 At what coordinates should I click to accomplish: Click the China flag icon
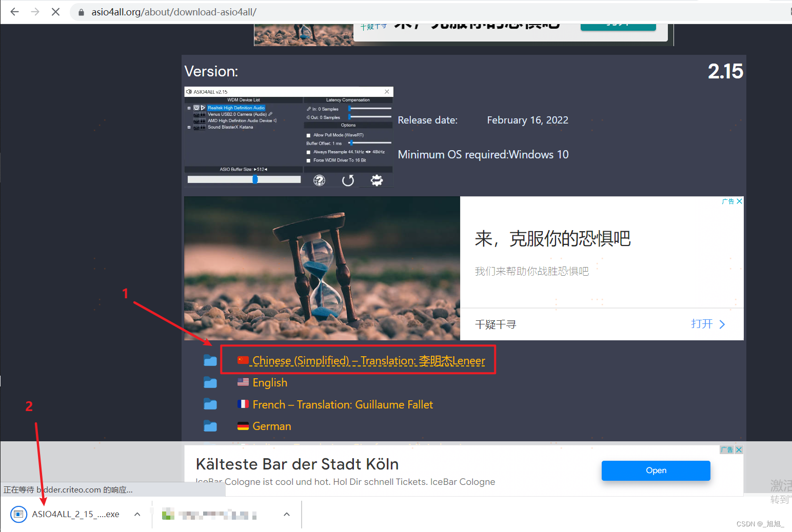(x=243, y=360)
